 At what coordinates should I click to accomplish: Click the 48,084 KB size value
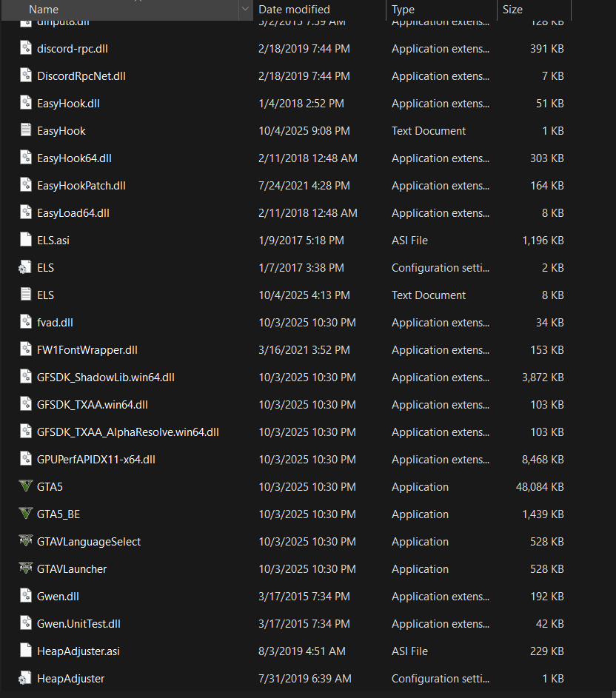(540, 487)
